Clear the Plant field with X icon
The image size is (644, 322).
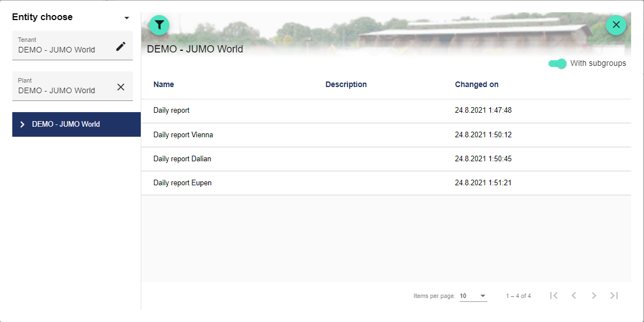click(x=121, y=87)
